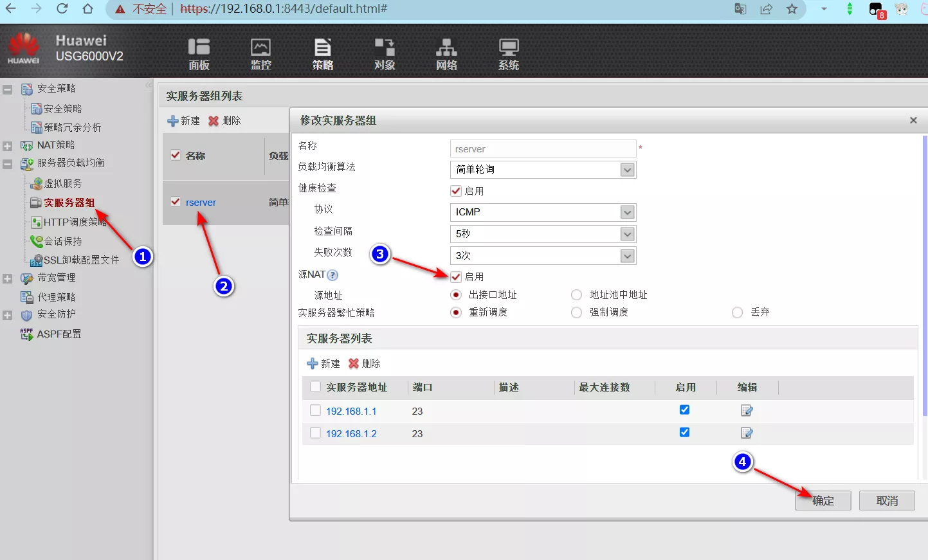Open the rserver group link
928x560 pixels.
201,203
